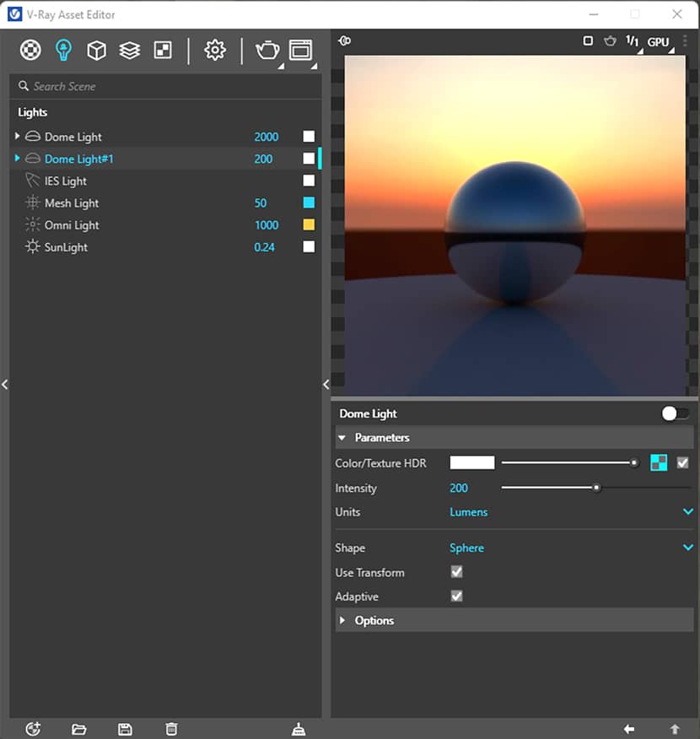Expand the Dome Light tree row

click(x=18, y=136)
